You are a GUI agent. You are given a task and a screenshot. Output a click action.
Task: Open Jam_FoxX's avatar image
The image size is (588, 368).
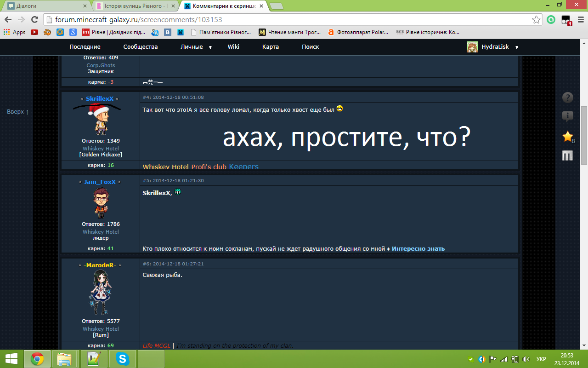coord(101,203)
